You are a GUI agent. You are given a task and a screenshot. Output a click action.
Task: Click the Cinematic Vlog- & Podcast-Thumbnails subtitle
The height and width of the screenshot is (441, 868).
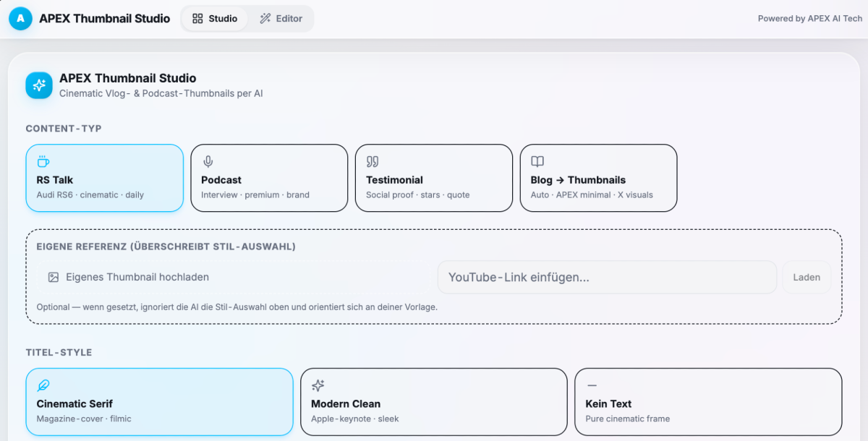(161, 93)
